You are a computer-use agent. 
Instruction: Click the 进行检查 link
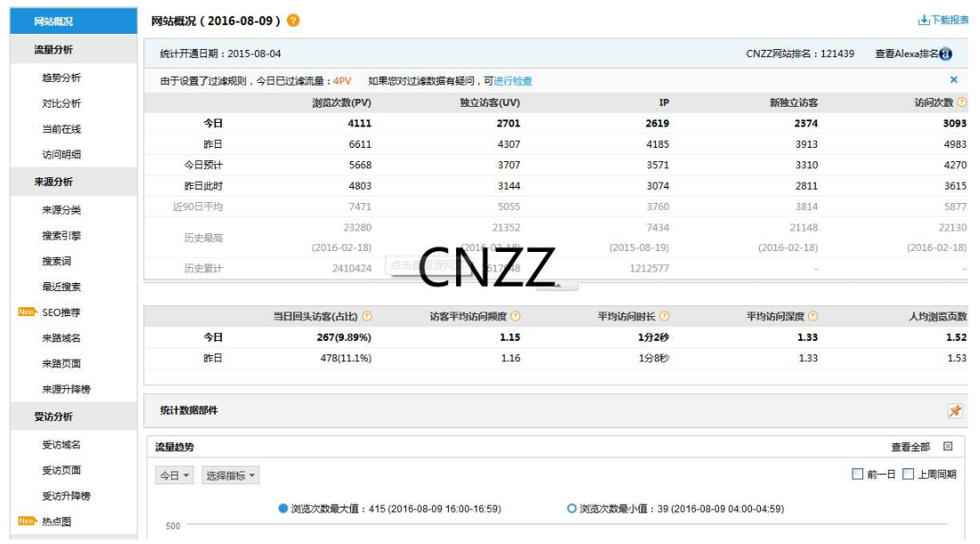(513, 81)
